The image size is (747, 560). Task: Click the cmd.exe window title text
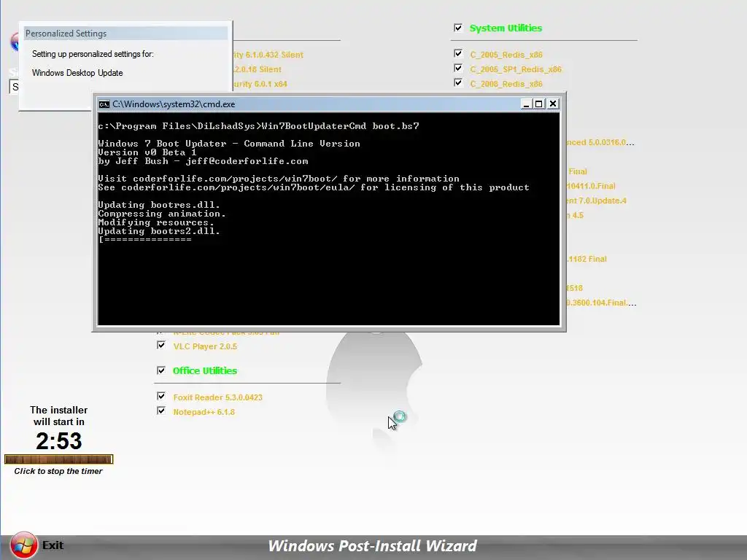tap(174, 104)
